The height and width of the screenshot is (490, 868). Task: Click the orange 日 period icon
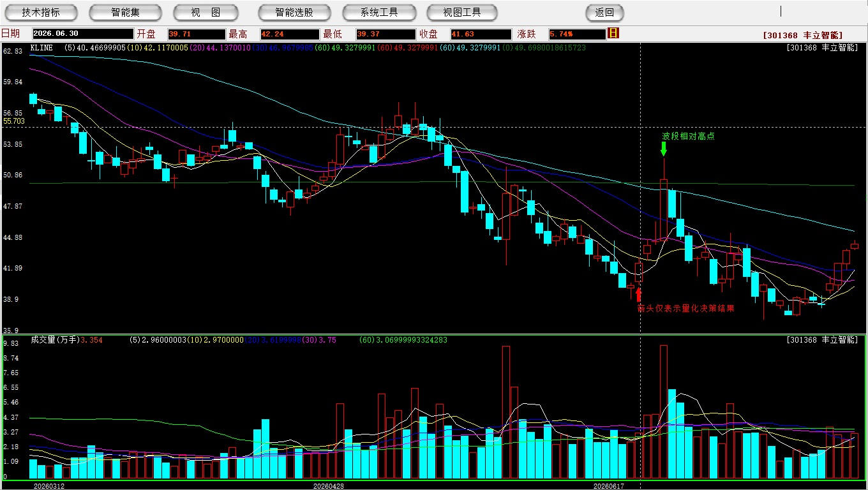613,33
